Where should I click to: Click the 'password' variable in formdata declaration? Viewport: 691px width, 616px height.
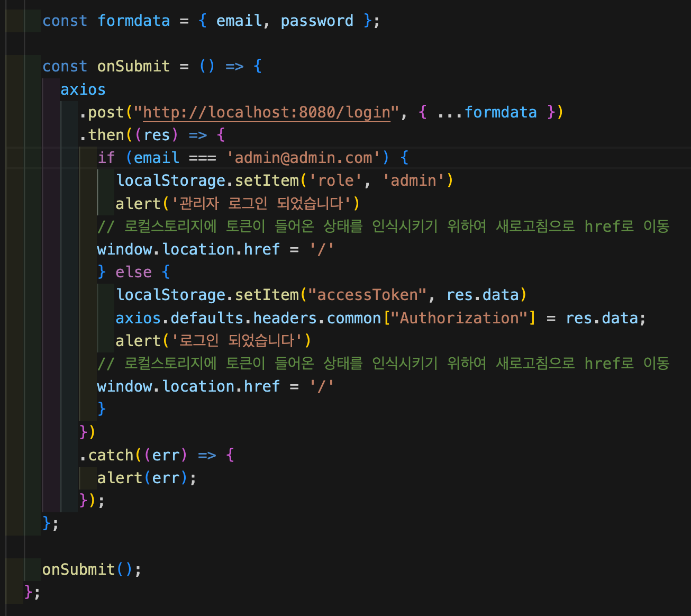point(317,21)
